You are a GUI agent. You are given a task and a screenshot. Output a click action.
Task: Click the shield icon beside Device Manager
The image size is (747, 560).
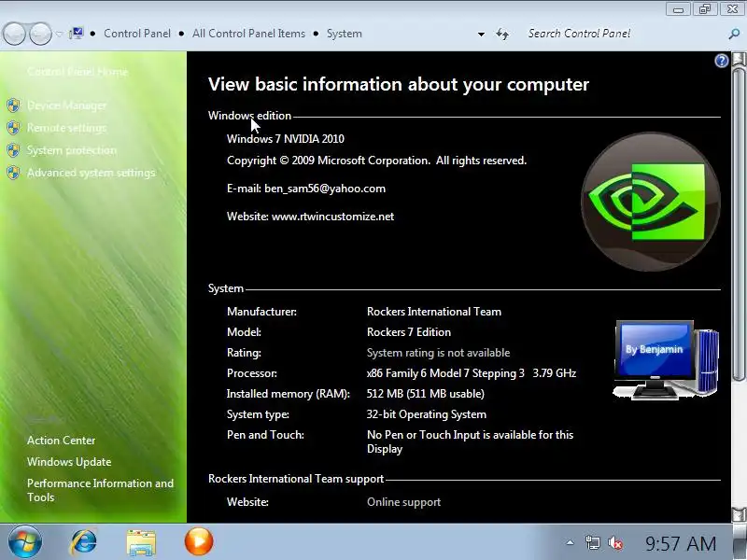(13, 105)
